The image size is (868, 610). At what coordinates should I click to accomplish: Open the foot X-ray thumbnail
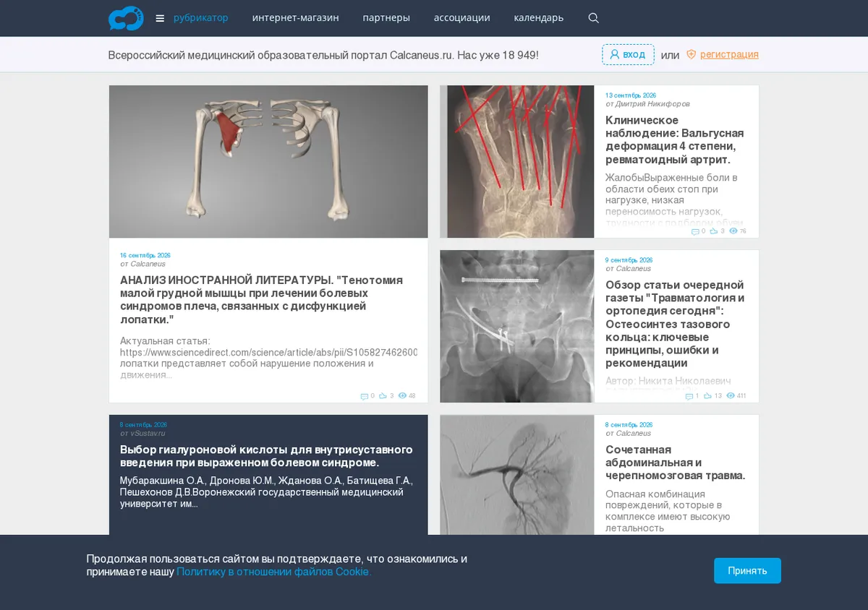[517, 162]
